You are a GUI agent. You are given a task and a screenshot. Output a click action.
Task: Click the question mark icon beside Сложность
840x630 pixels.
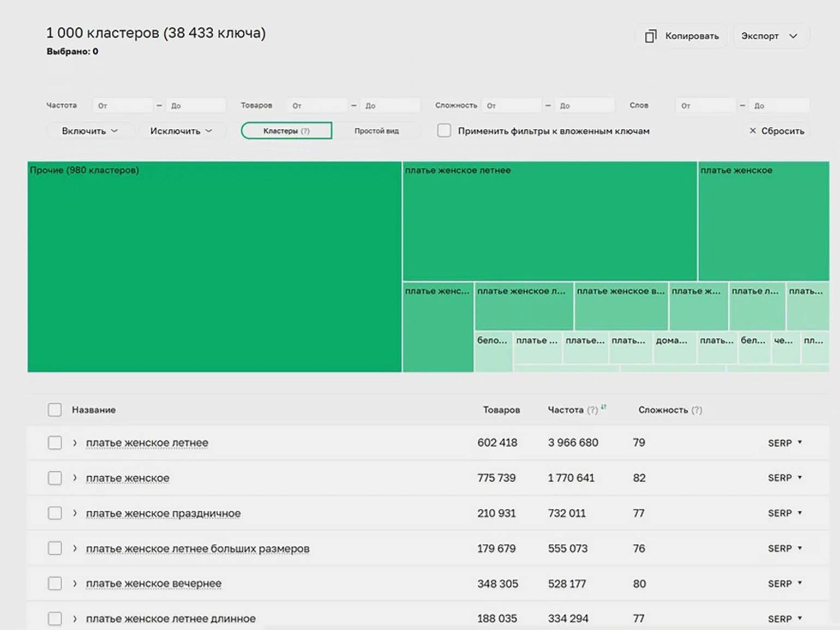pyautogui.click(x=697, y=410)
